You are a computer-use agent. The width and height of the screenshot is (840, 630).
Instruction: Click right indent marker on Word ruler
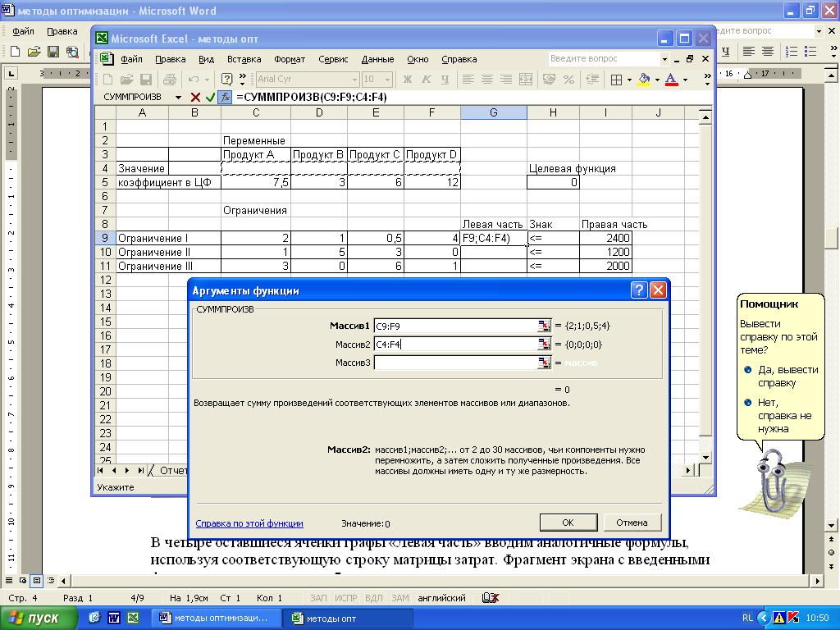coord(748,75)
